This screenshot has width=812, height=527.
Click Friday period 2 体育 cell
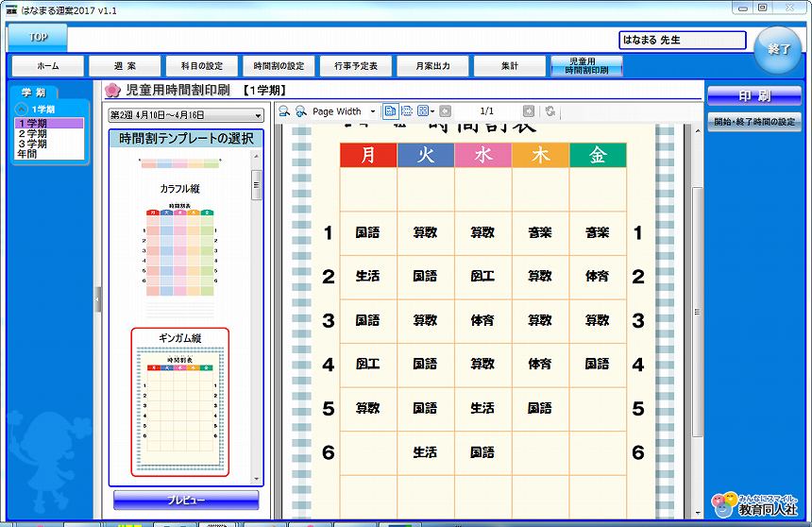pos(597,276)
